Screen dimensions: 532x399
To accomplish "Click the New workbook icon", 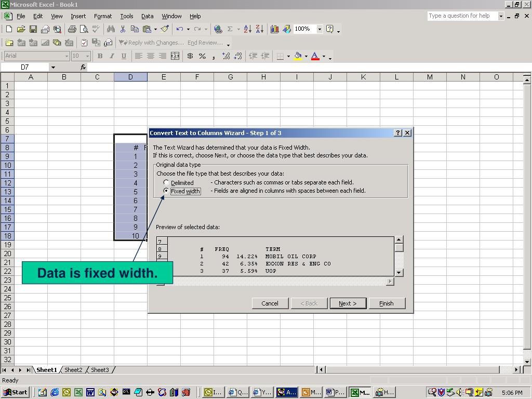I will point(9,29).
